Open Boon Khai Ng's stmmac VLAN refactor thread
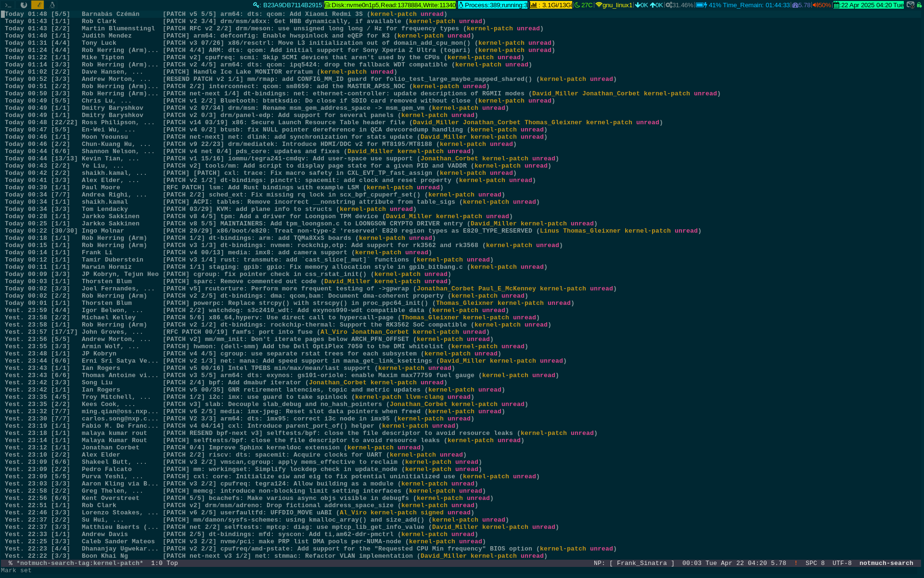Image resolution: width=924 pixels, height=578 pixels. [x=462, y=556]
